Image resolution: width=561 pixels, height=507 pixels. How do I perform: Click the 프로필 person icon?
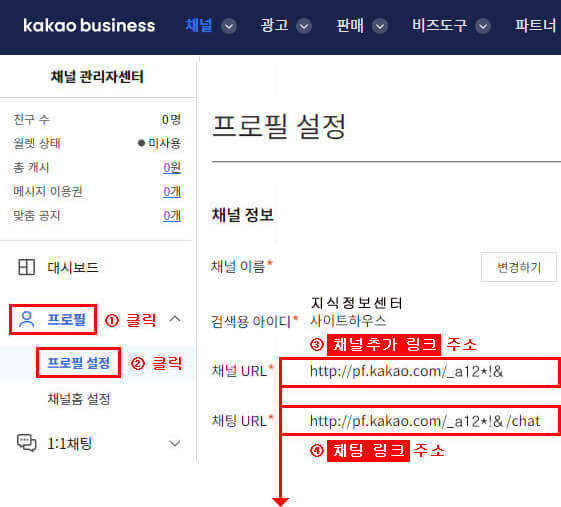pyautogui.click(x=26, y=319)
